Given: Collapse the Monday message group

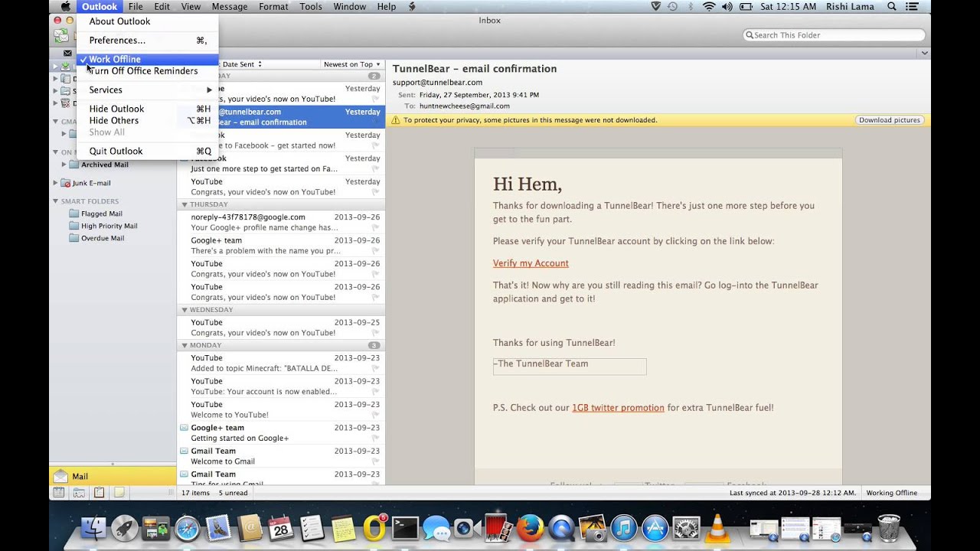Looking at the screenshot, I should [x=185, y=345].
